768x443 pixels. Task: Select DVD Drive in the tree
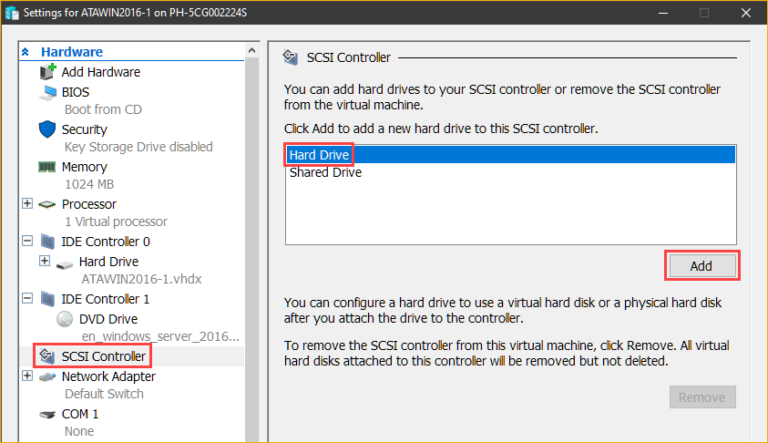[108, 319]
